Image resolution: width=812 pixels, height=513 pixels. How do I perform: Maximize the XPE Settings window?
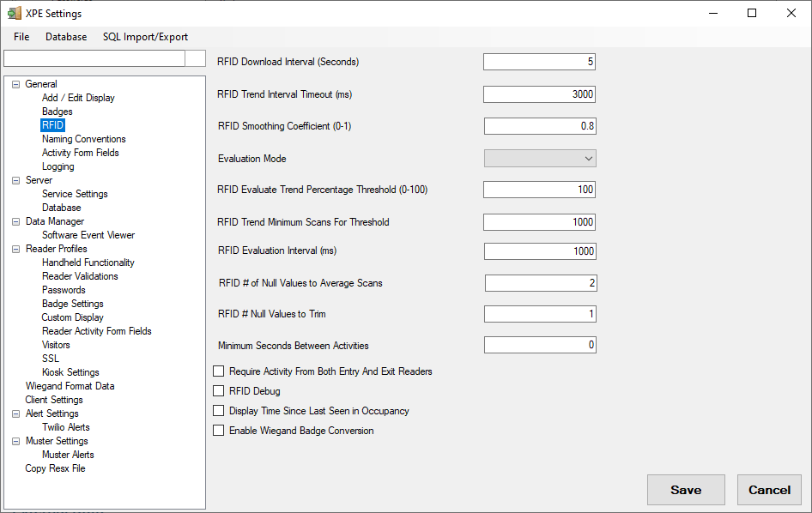[752, 13]
